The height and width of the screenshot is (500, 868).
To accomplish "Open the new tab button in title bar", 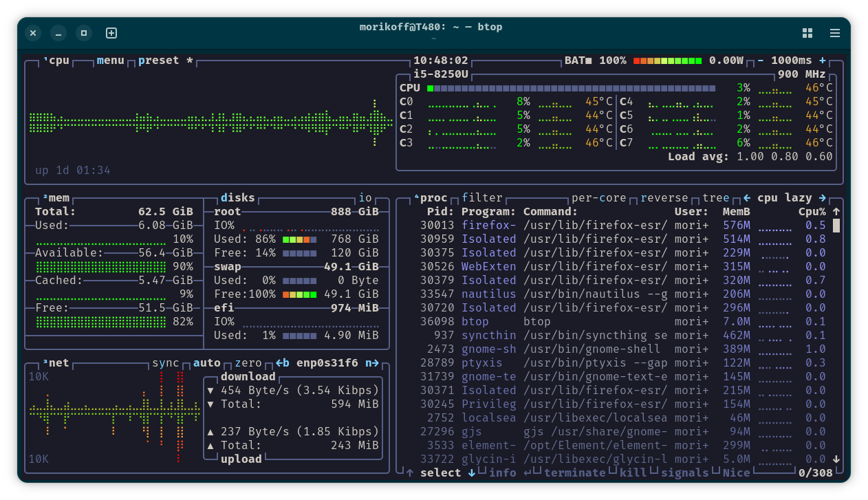I will (111, 33).
